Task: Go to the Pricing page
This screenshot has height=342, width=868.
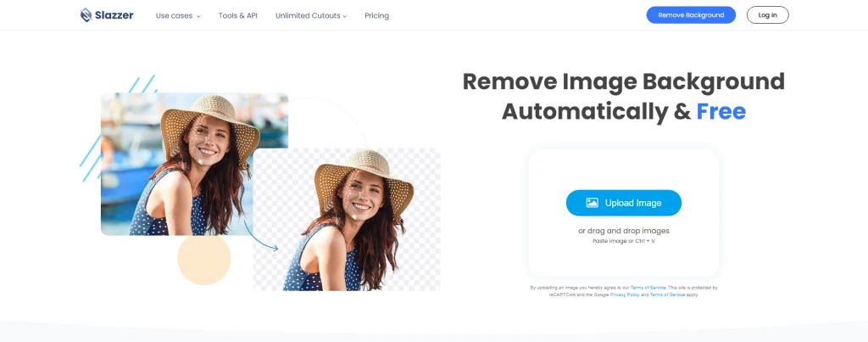Action: click(376, 15)
